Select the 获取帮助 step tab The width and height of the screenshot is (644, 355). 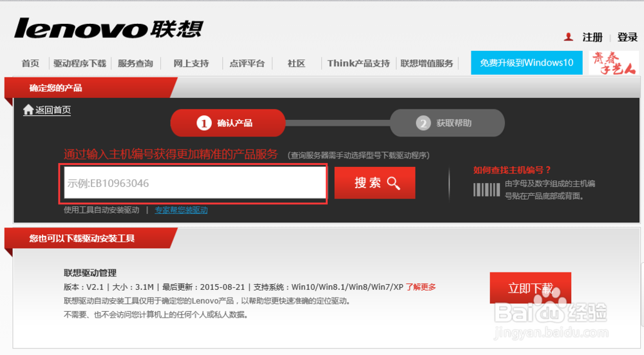coord(448,123)
